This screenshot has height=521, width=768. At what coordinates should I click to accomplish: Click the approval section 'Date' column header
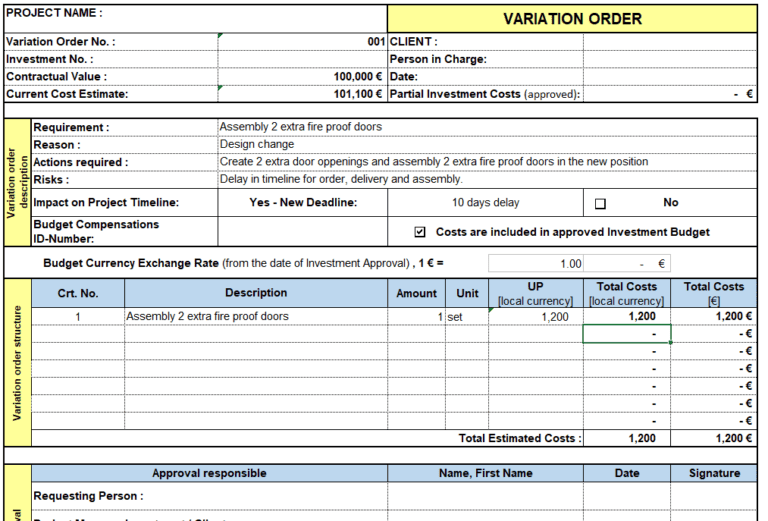click(x=626, y=473)
